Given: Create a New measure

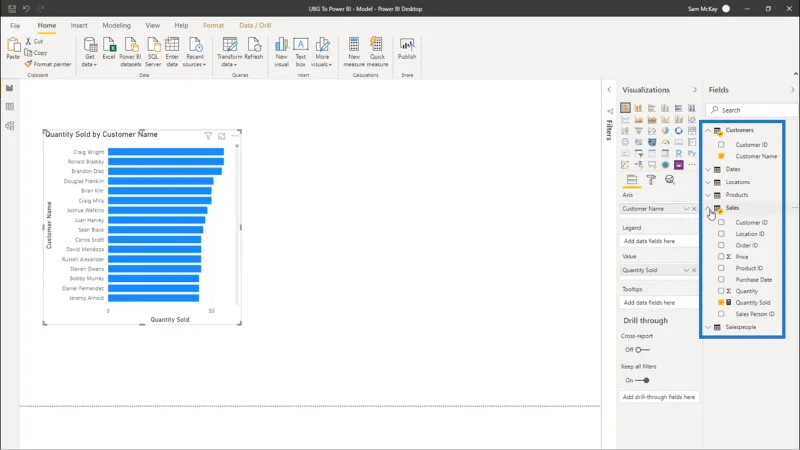Looking at the screenshot, I should tap(354, 52).
